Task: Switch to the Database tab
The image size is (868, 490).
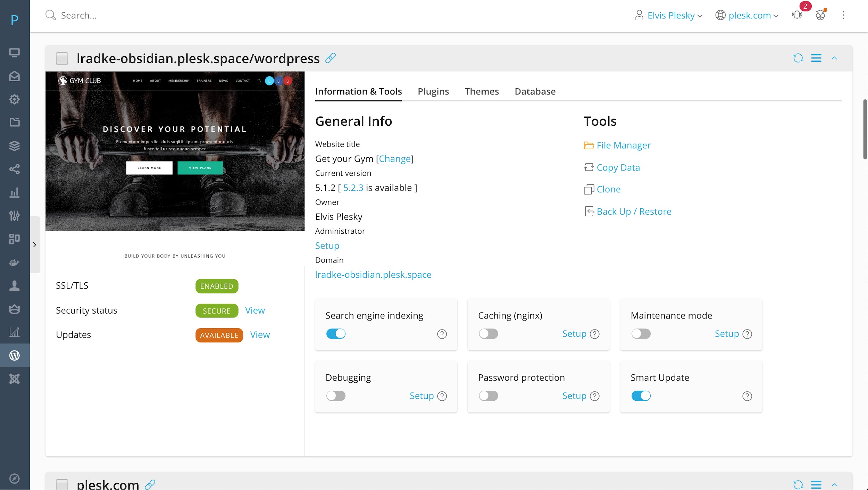Action: click(535, 91)
